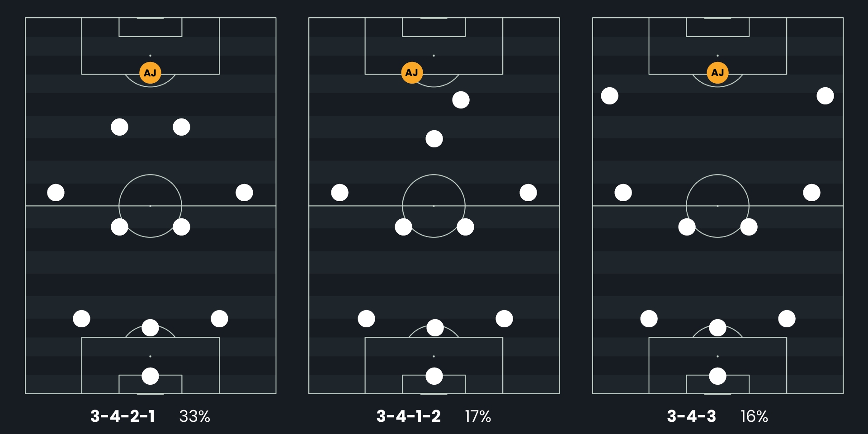Viewport: 868px width, 434px height.
Task: Click the left wing-back dot in 3-4-1-2
Action: [340, 193]
